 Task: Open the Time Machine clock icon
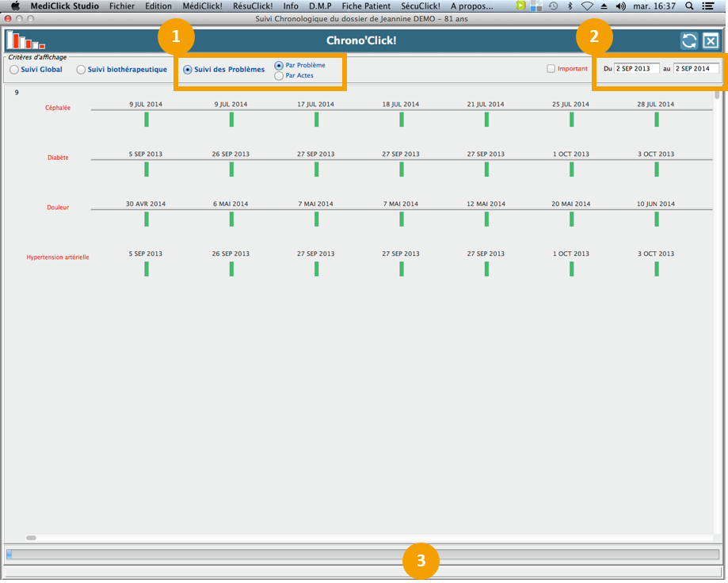tap(553, 6)
